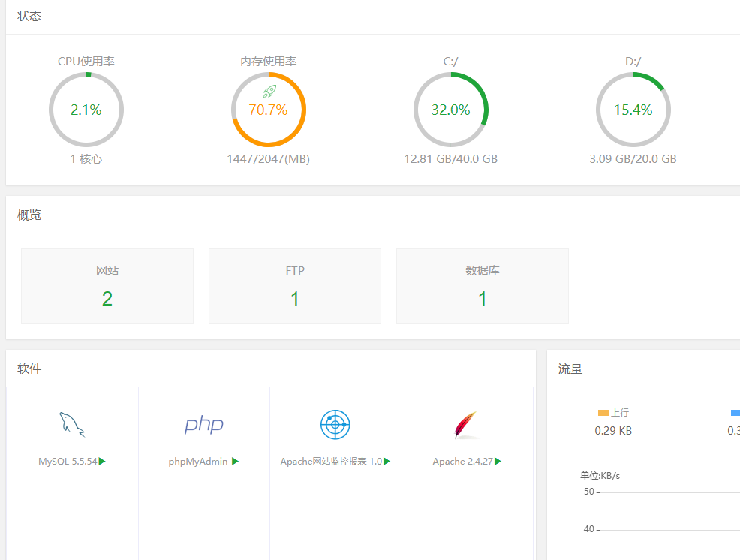Viewport: 740px width, 560px height.
Task: Click the arrow beside Apache网站监控报表 1.0
Action: (x=387, y=462)
